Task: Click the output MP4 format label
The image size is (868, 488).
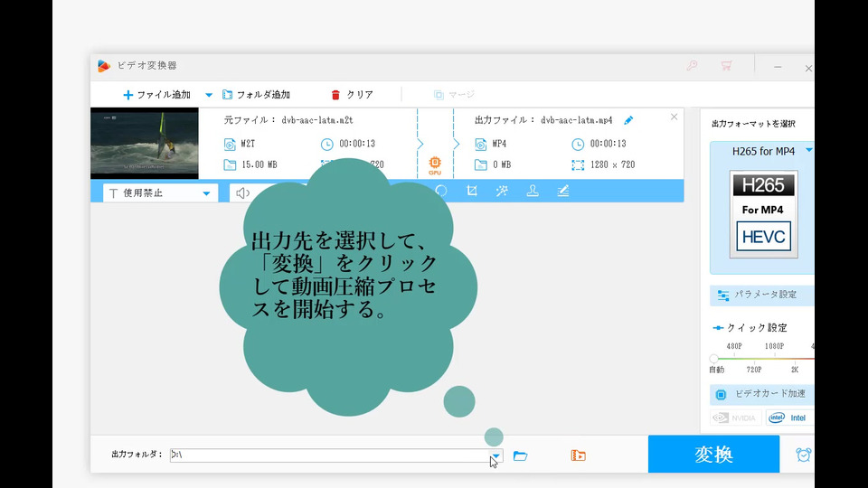Action: 499,144
